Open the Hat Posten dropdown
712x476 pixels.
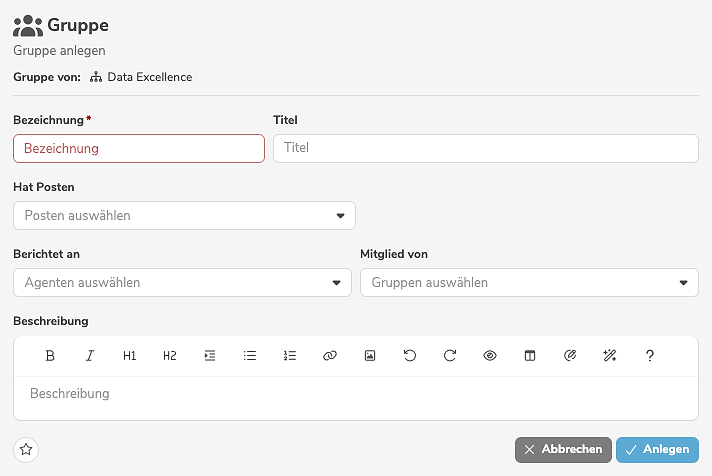[184, 216]
